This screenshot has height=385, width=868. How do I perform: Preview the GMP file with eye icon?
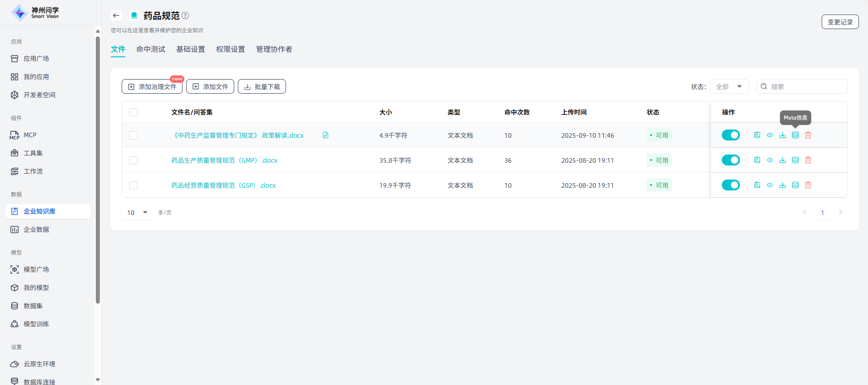(x=769, y=160)
